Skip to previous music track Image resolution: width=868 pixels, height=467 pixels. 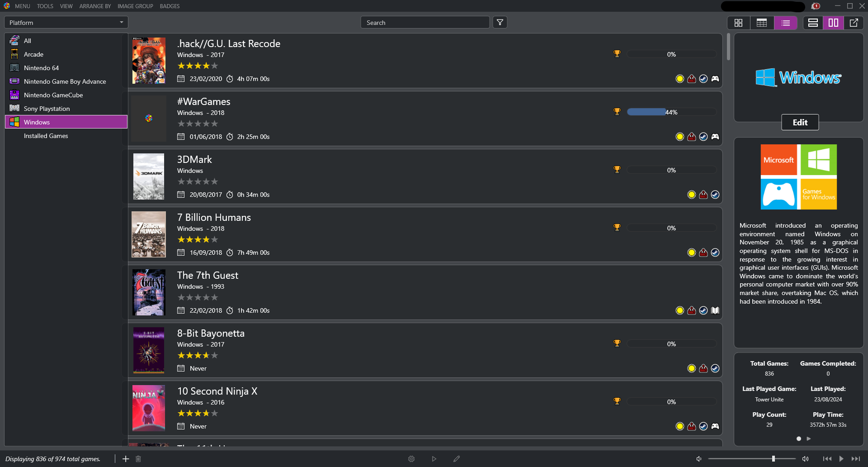[x=827, y=459]
